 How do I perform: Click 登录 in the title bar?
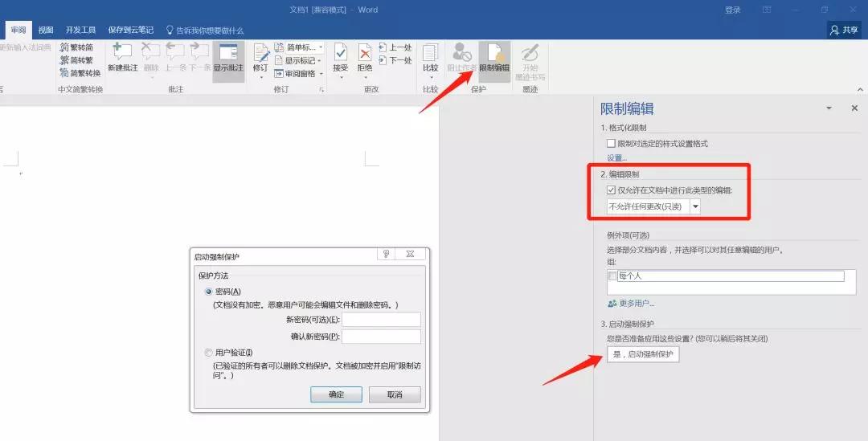point(733,10)
